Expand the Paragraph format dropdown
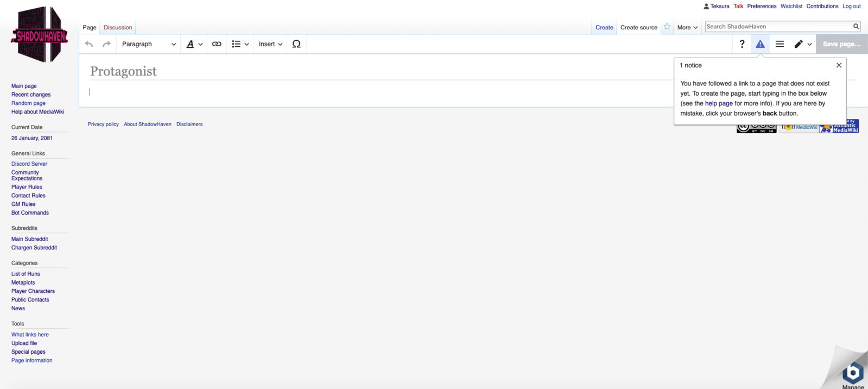 tap(148, 44)
